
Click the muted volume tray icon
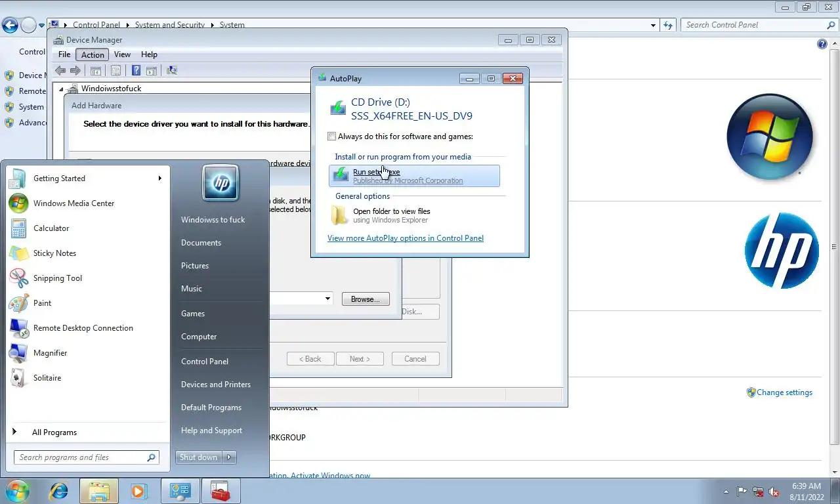[x=774, y=492]
